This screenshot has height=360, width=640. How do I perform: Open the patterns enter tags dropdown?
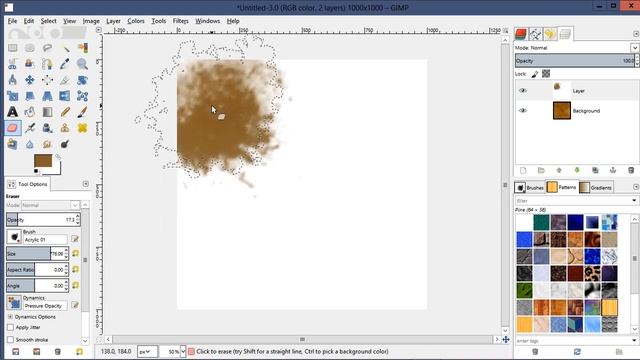click(634, 340)
